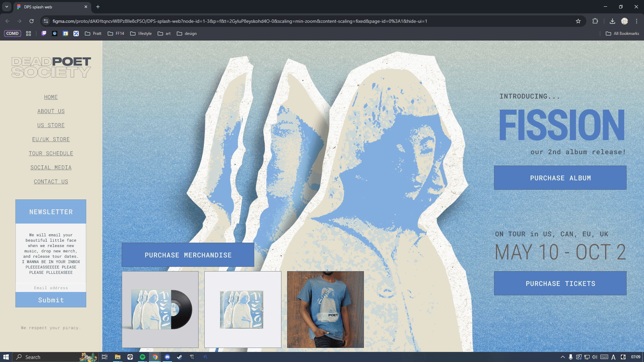Open the Chrome three-dot menu

pos(637,21)
